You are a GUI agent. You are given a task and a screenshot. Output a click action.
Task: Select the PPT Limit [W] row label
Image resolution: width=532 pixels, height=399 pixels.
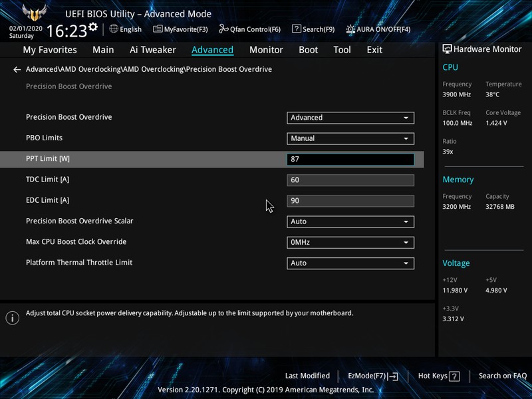click(48, 159)
